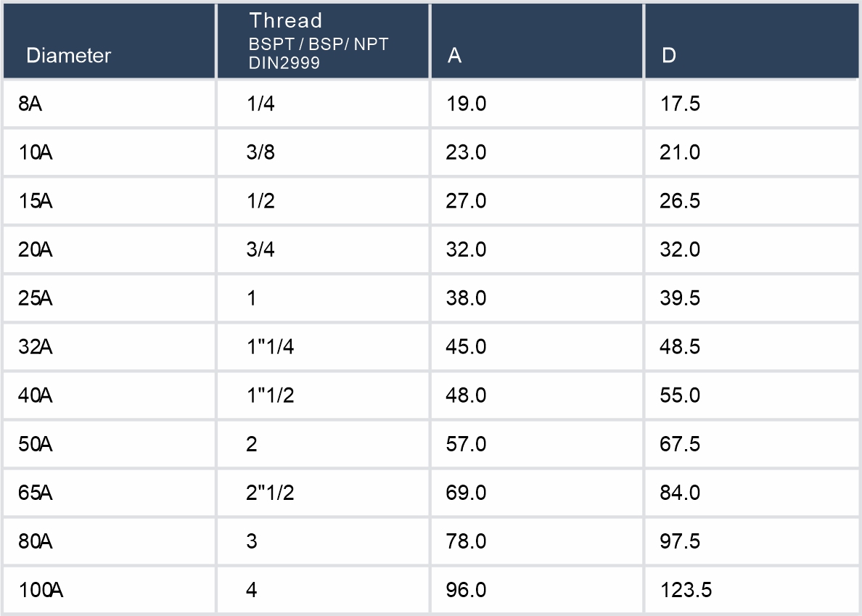Click the 48.0 value in column A

466,395
